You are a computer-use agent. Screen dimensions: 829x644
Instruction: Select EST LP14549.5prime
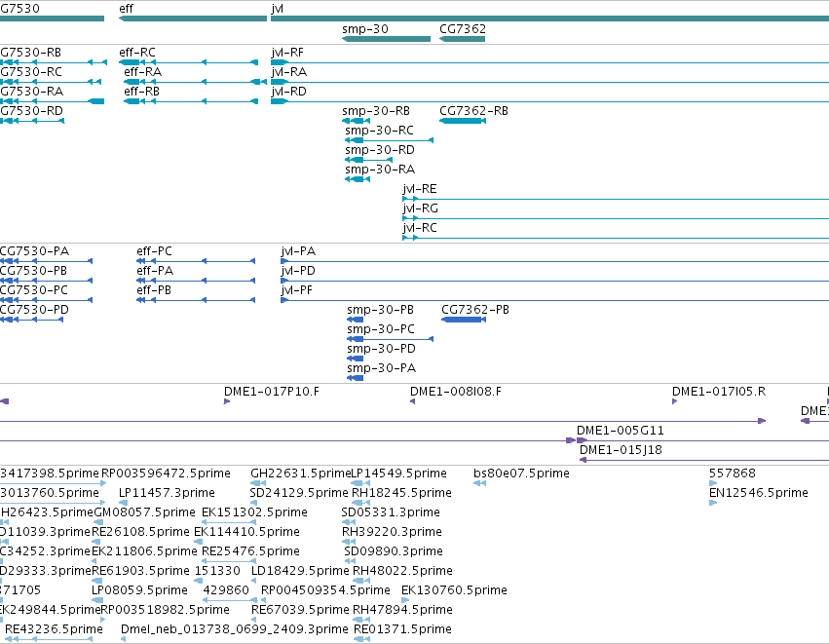(x=360, y=484)
